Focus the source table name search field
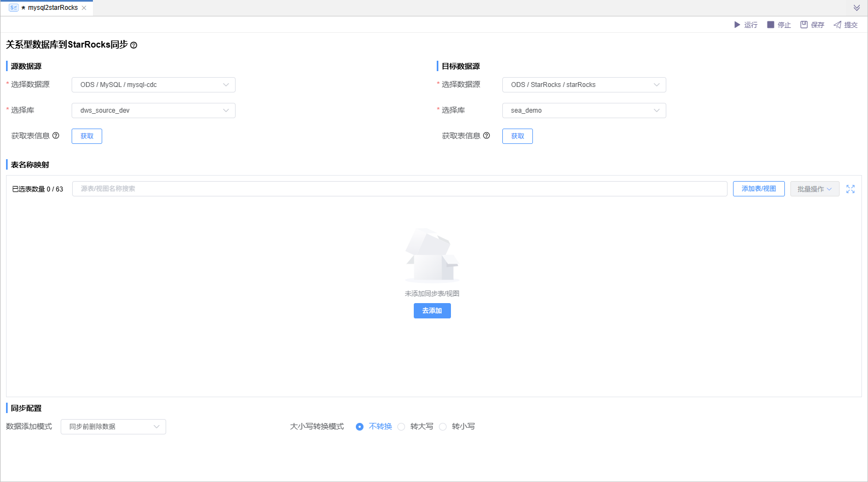 [x=399, y=189]
